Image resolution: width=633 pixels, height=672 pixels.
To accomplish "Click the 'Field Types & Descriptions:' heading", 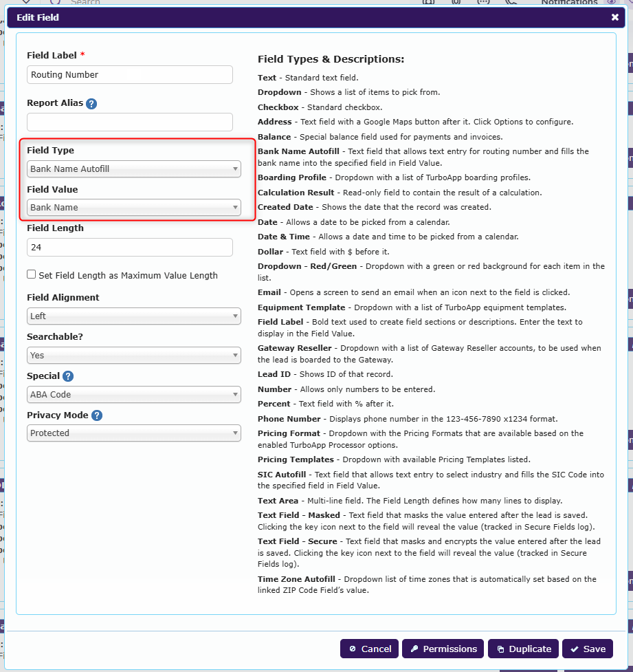I will [x=331, y=59].
